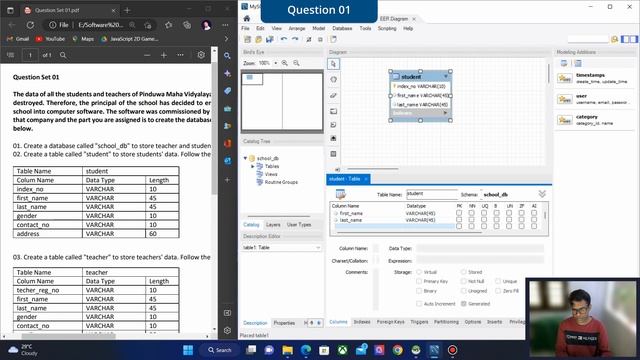Open PDF viewer settings gear
The image size is (640, 360).
[x=201, y=55]
